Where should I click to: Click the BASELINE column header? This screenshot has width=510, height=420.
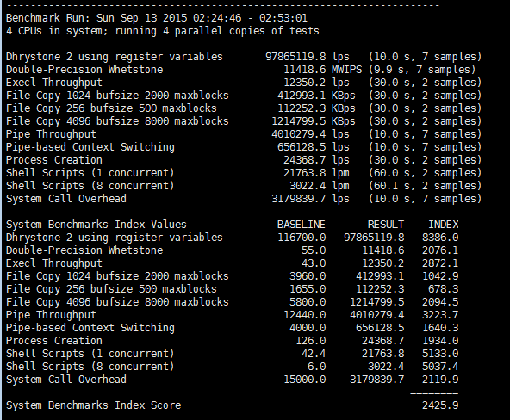click(302, 225)
